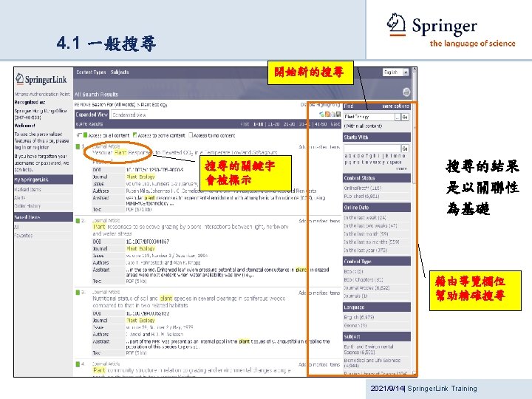This screenshot has height=399, width=532.
Task: Open Alerts in My SpringerLink
Action: click(20, 197)
